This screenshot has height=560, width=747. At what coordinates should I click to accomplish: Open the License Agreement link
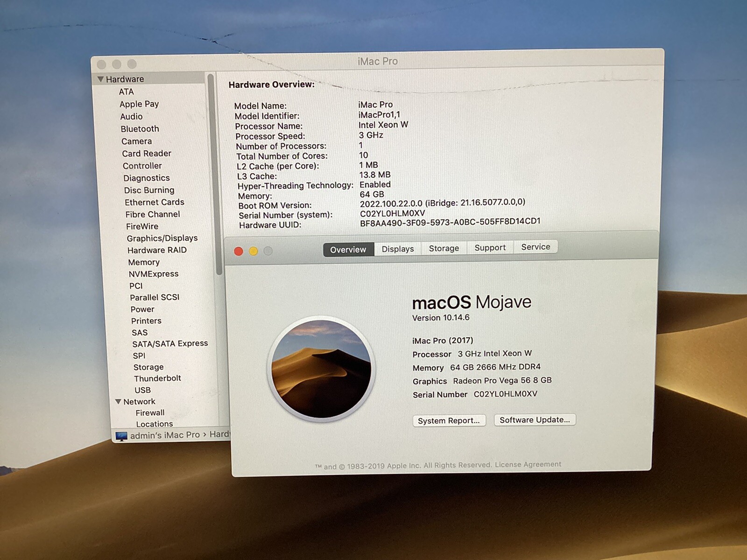[528, 464]
